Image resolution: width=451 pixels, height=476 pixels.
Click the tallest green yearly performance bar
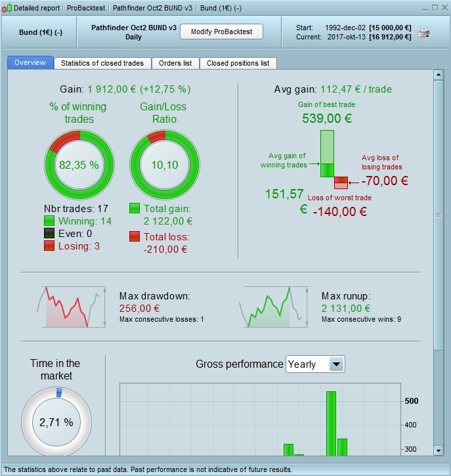point(331,423)
